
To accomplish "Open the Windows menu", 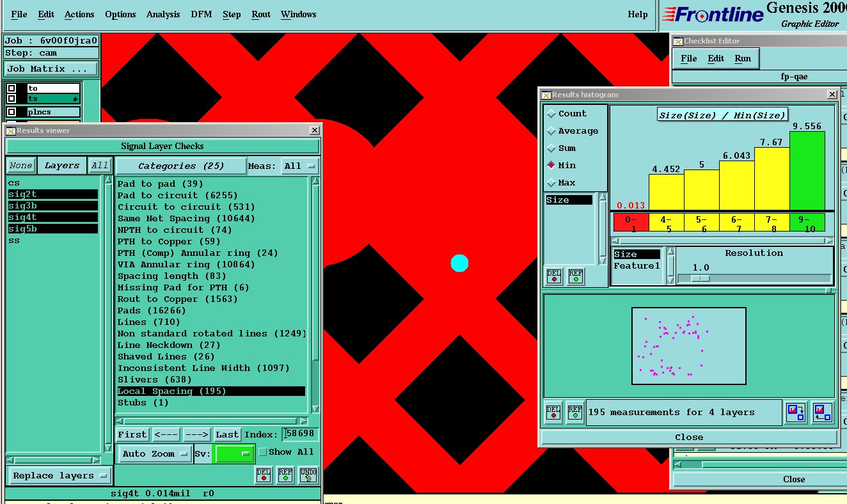I will coord(299,14).
